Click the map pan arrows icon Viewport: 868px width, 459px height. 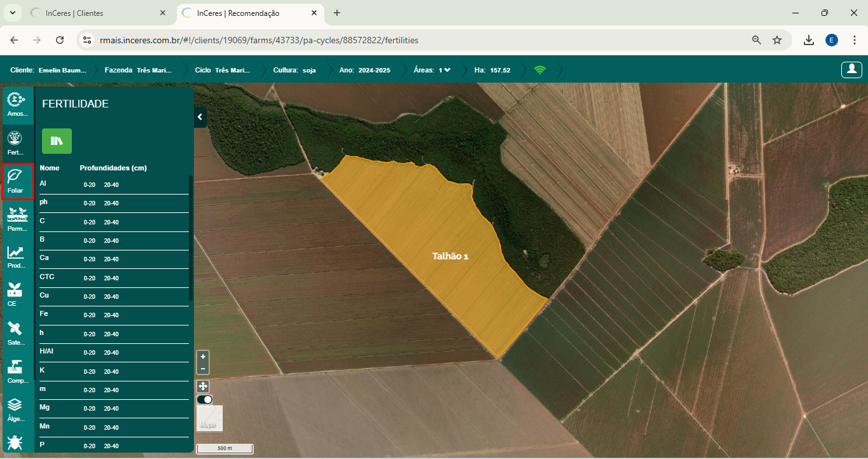[x=203, y=386]
